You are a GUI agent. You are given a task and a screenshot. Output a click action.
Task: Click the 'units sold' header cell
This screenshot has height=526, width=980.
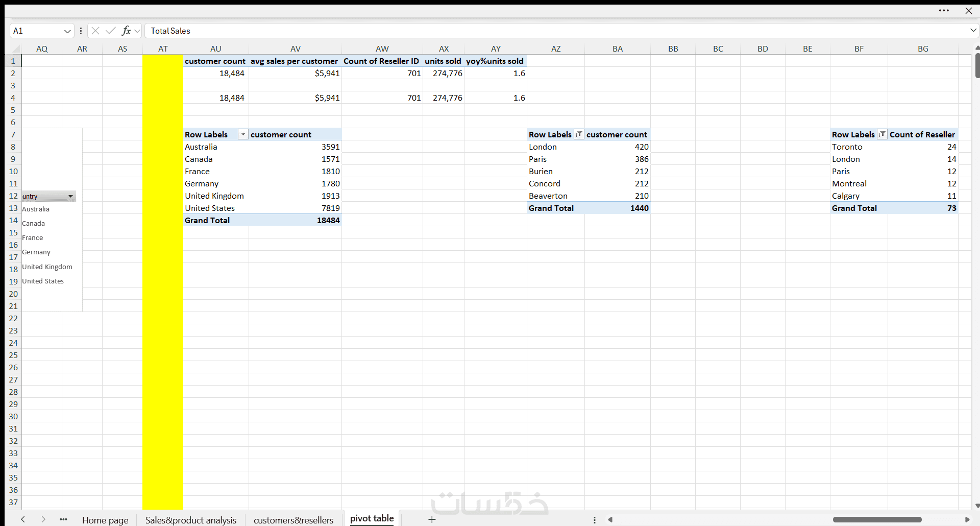pyautogui.click(x=444, y=61)
